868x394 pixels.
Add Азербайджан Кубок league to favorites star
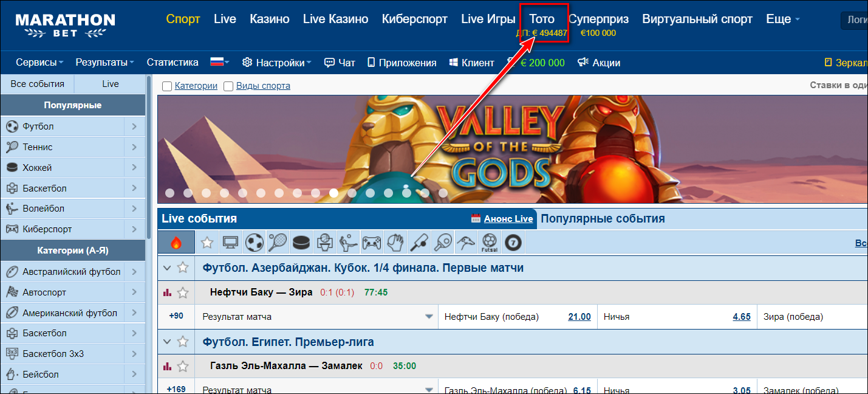(183, 268)
